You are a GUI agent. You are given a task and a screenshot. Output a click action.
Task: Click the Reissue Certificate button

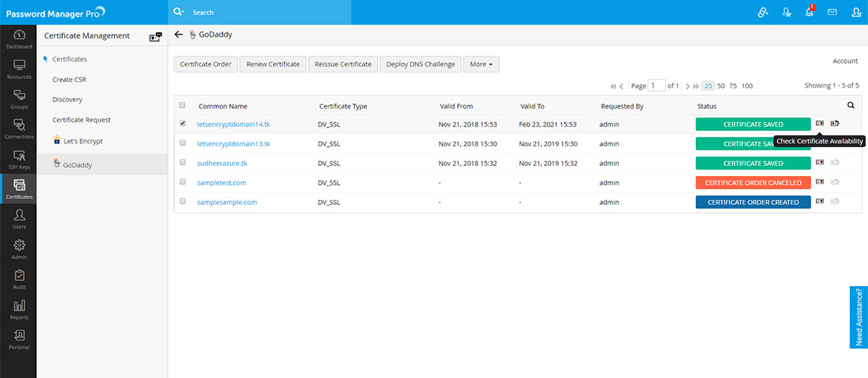tap(344, 64)
